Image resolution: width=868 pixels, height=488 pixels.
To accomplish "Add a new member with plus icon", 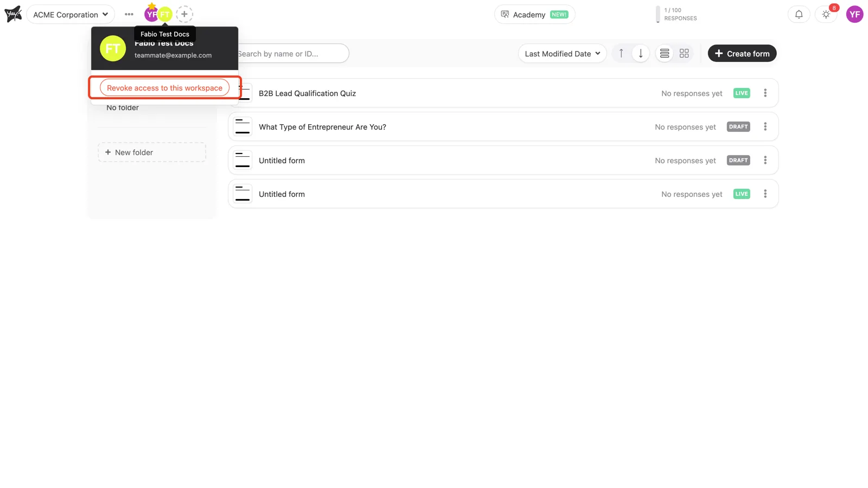I will [x=184, y=14].
